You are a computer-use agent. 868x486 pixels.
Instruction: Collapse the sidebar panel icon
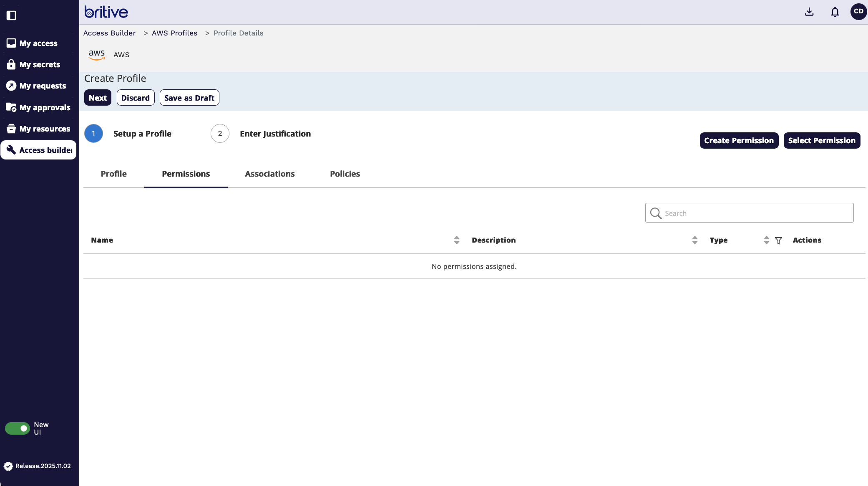click(x=11, y=15)
